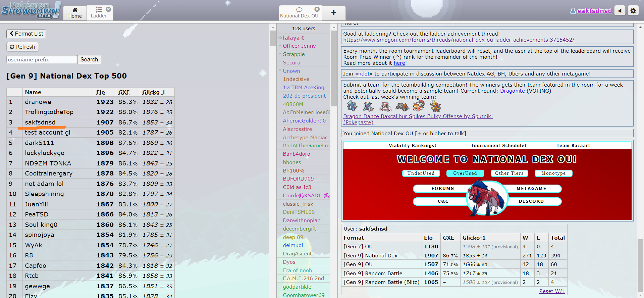Screen dimensions: 644x298
Task: Close the Ladder tab
Action: (x=108, y=9)
